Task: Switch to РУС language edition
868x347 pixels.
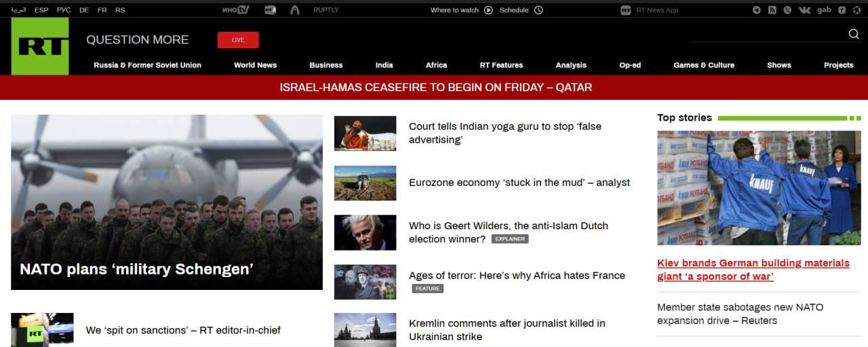Action: coord(64,10)
